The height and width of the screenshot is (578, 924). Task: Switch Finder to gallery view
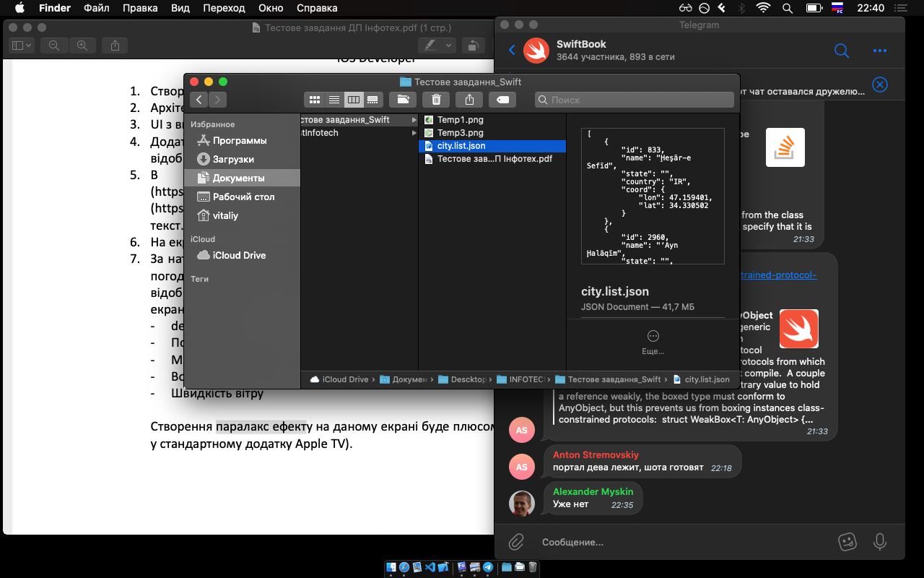[x=372, y=100]
